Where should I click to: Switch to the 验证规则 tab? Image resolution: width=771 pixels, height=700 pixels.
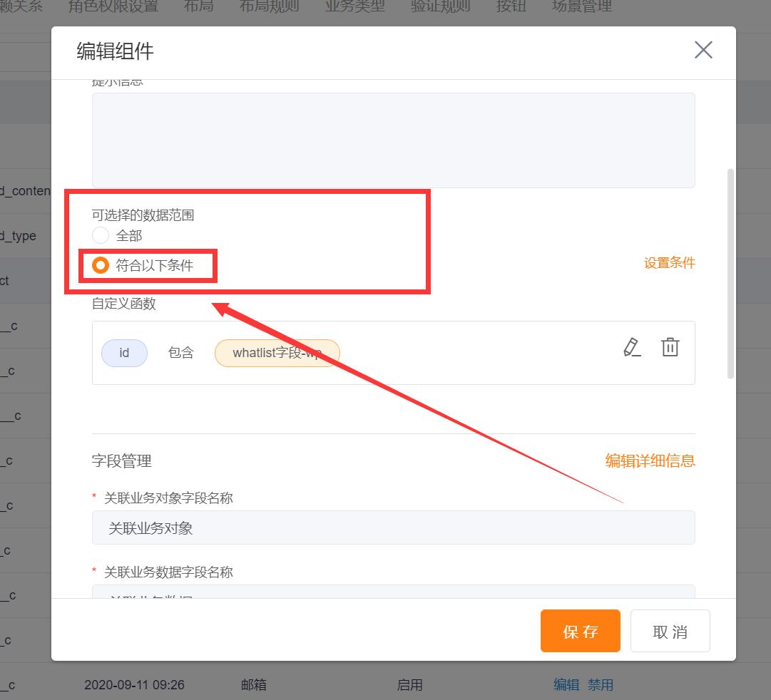[441, 6]
